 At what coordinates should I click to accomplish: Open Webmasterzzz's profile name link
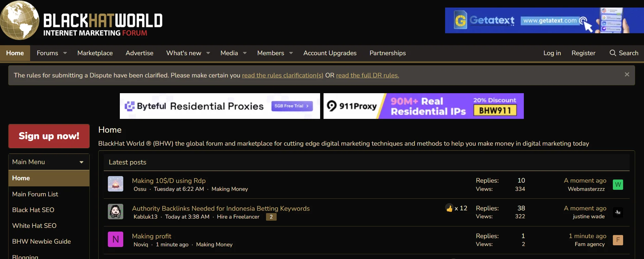[586, 189]
